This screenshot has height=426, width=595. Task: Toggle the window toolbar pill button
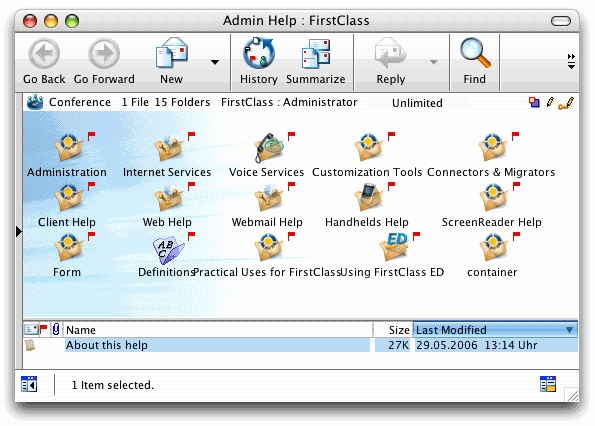pos(561,21)
